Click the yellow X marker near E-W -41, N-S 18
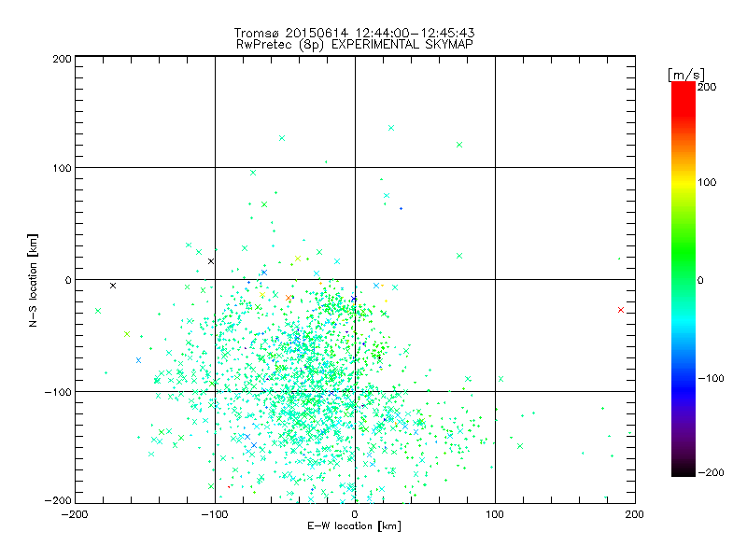The height and width of the screenshot is (560, 747). coord(298,259)
